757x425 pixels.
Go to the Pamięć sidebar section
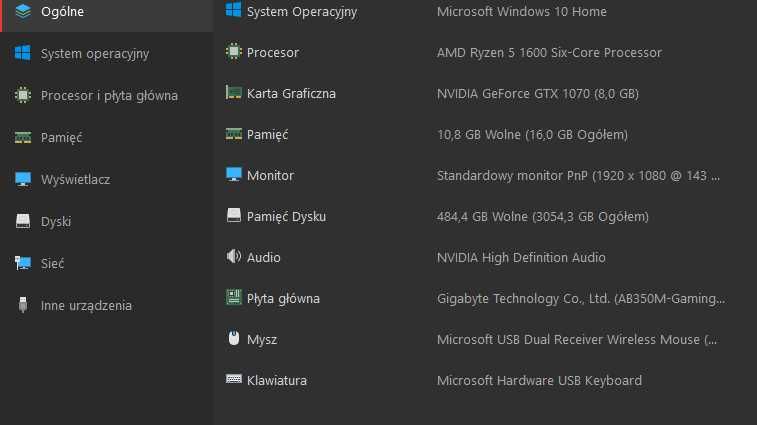click(x=107, y=138)
